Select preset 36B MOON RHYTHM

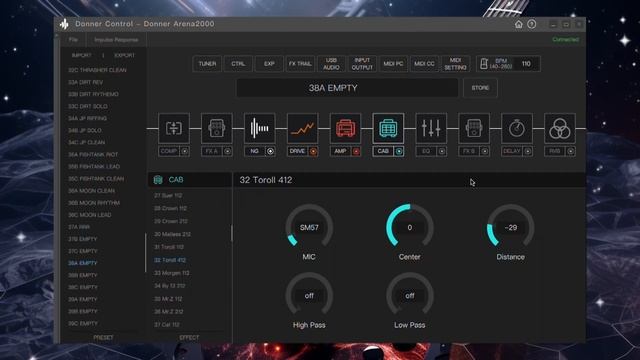[94, 203]
